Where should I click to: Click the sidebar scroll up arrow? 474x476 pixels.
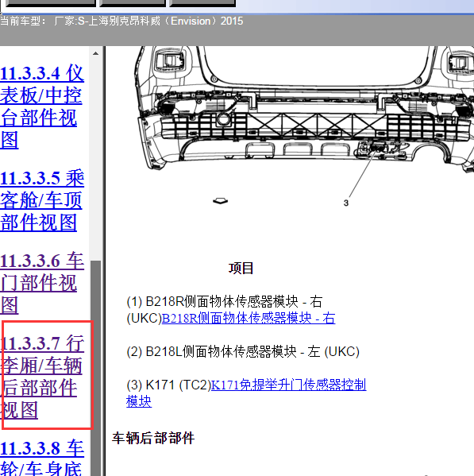click(x=95, y=53)
